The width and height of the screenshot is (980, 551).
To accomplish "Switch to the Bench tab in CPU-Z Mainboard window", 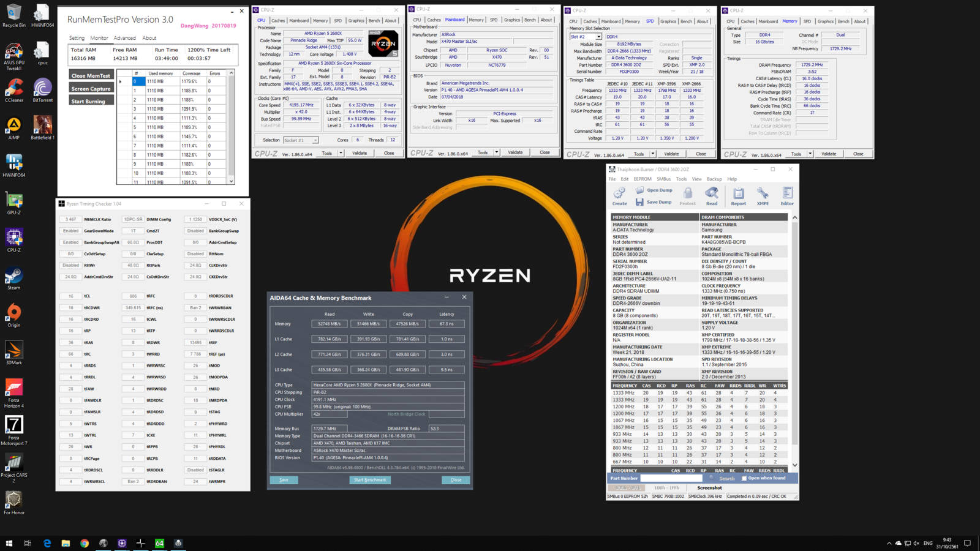I will pyautogui.click(x=530, y=20).
